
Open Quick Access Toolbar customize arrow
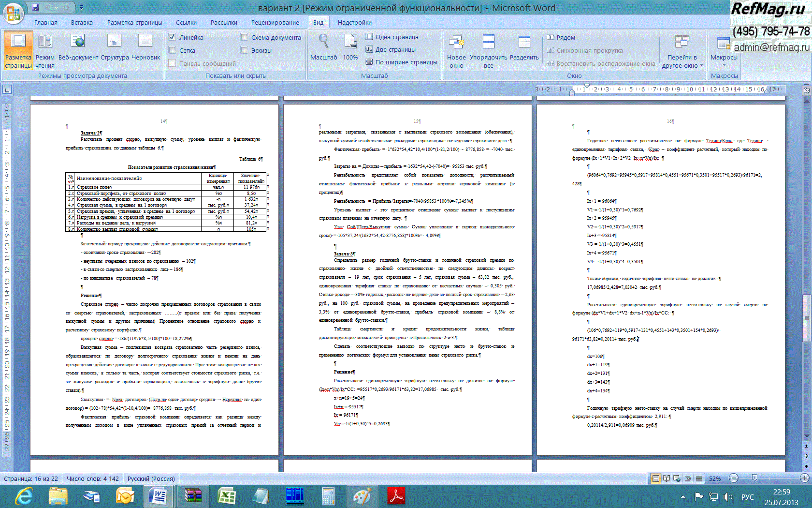[x=82, y=8]
